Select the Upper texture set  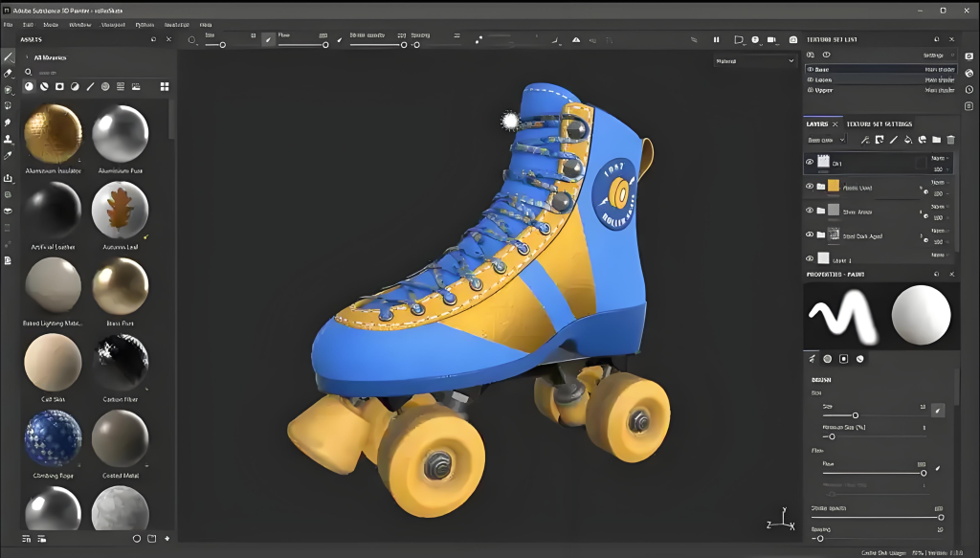(x=823, y=90)
